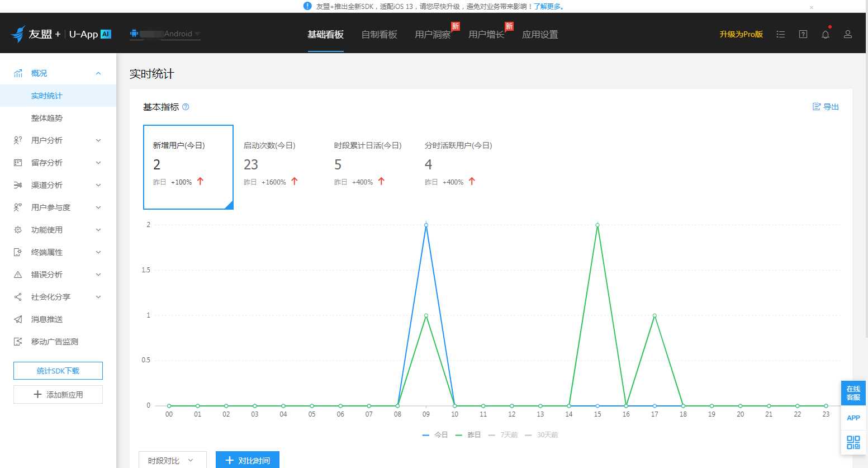Viewport: 868px width, 468px height.
Task: Open the Android app selector dropdown
Action: coord(165,34)
